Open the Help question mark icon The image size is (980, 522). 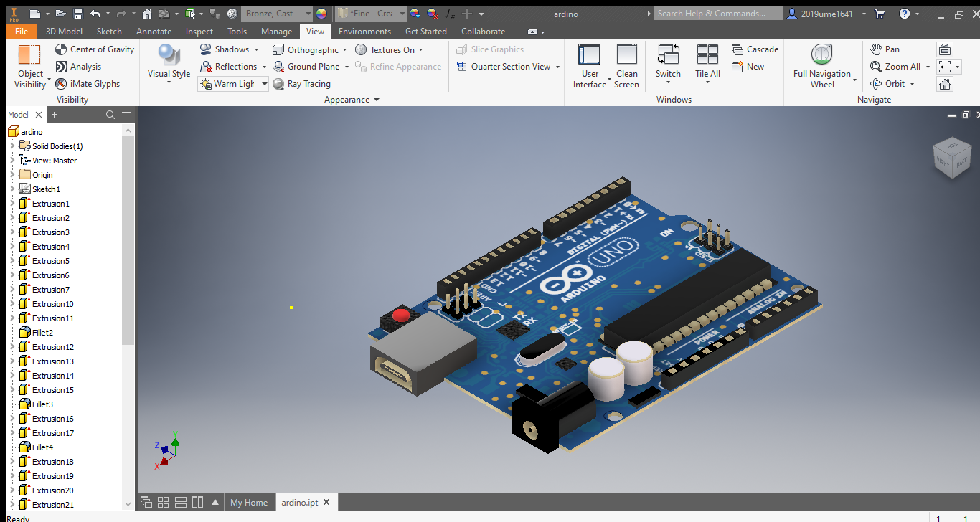905,14
